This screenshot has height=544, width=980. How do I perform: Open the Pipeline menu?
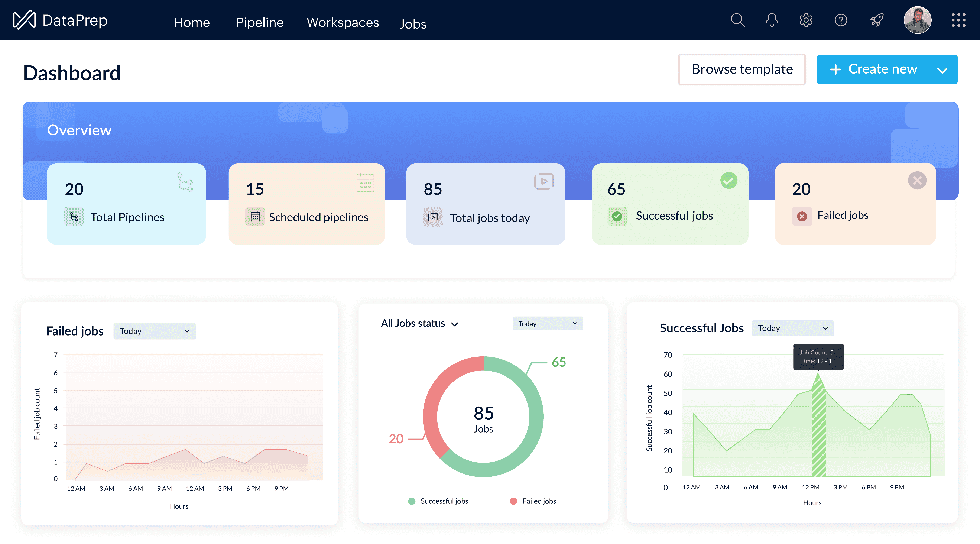260,22
